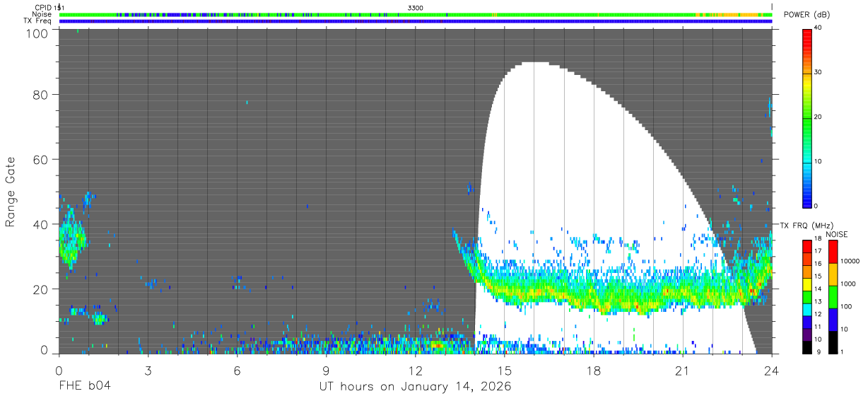The width and height of the screenshot is (868, 401).
Task: Click the NOISE legend title
Action: click(837, 234)
